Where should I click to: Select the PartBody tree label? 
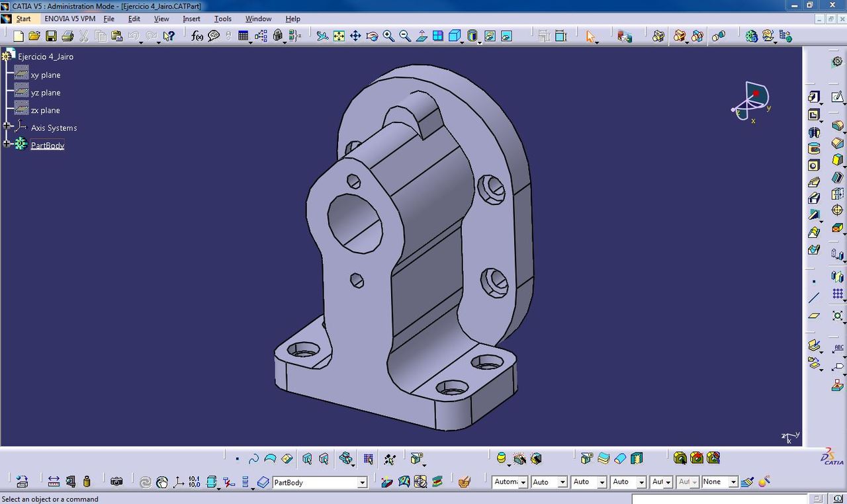[x=48, y=146]
